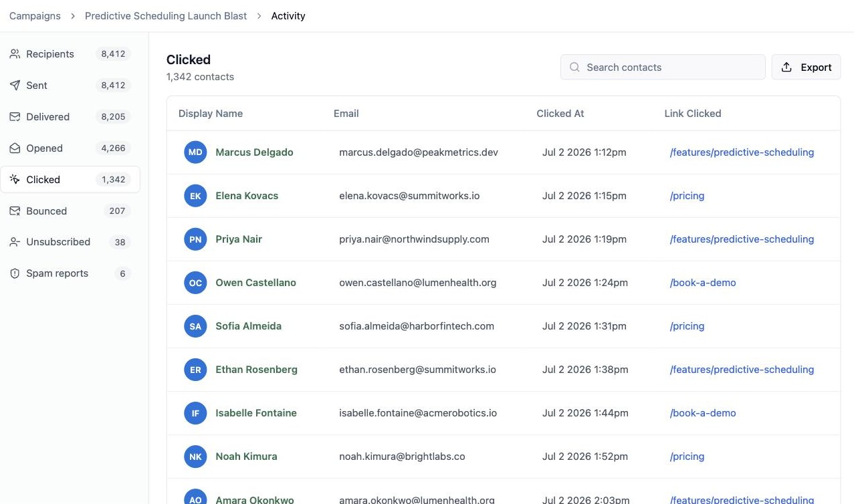This screenshot has width=854, height=504.
Task: Click the Export button
Action: tap(806, 68)
